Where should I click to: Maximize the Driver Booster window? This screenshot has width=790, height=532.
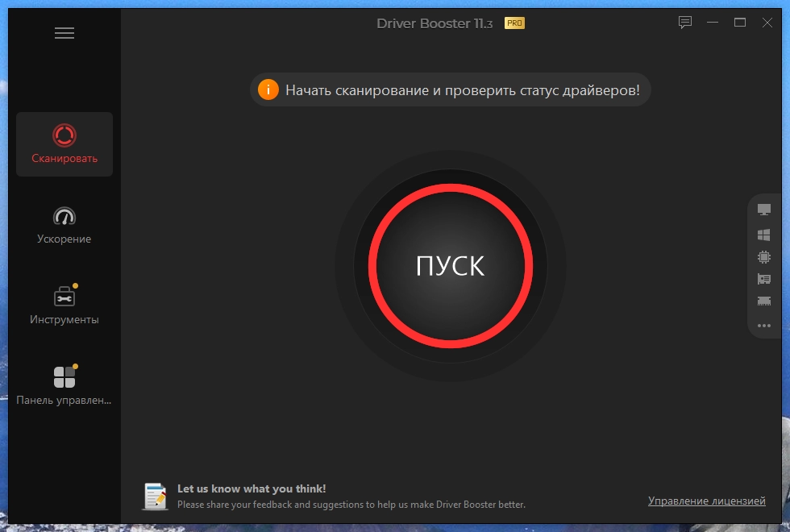pyautogui.click(x=740, y=23)
